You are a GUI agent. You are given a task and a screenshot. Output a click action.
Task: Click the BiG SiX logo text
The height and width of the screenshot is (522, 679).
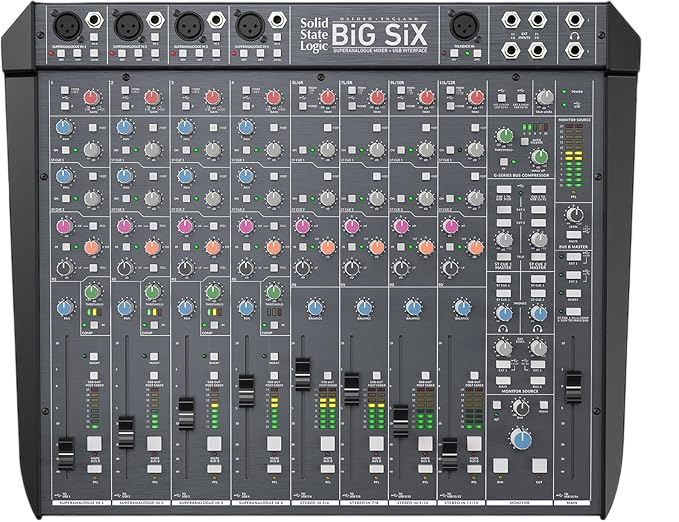point(380,35)
